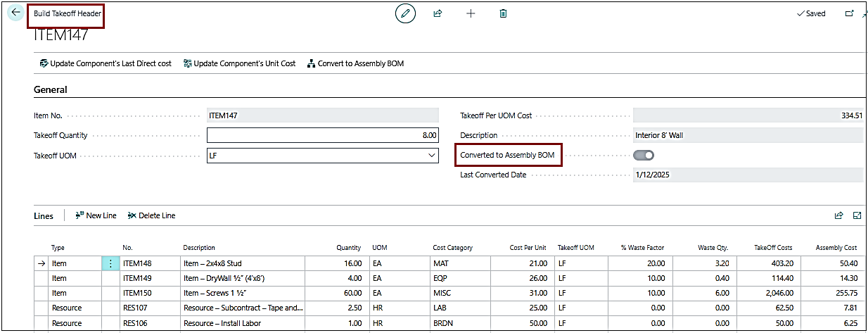Sort by Type column header

(x=58, y=248)
